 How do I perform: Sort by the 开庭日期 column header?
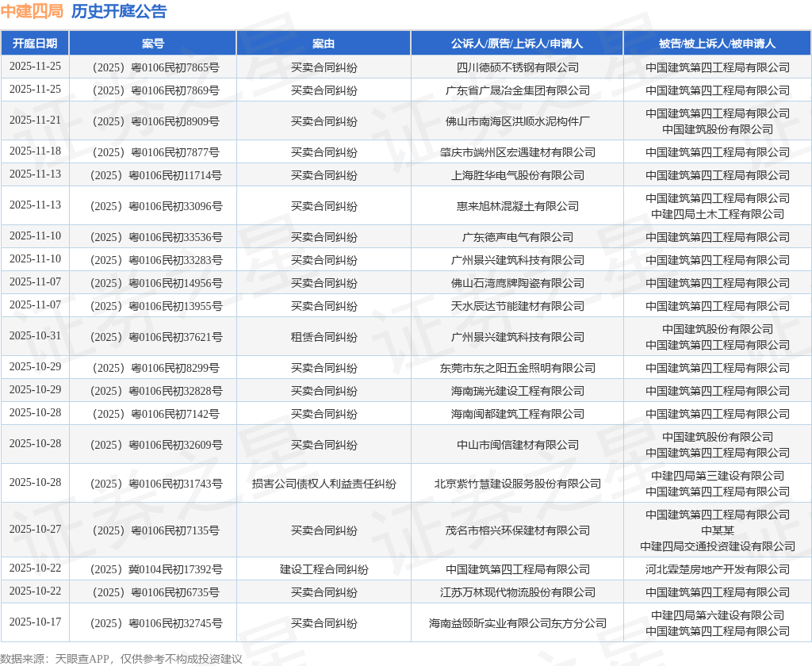[35, 44]
